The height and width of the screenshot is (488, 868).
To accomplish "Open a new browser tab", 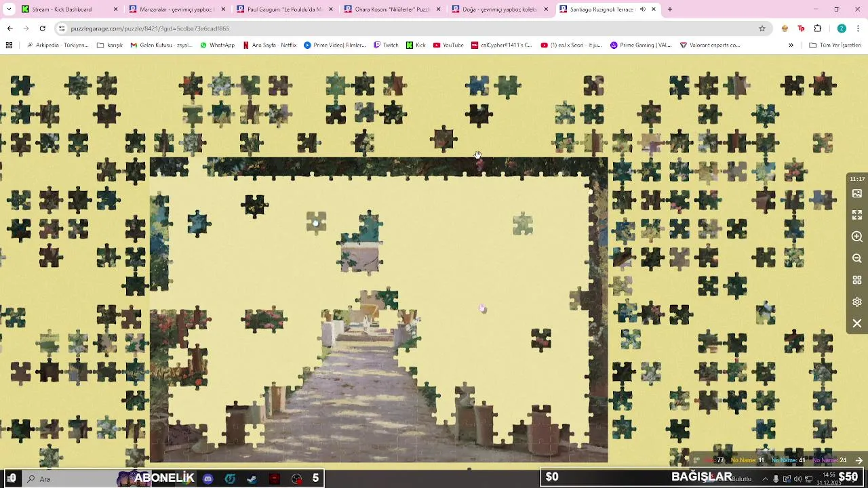I will point(670,9).
